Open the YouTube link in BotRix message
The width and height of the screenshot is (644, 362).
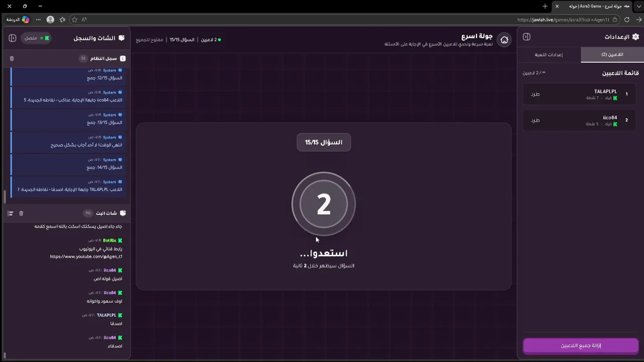[86, 256]
